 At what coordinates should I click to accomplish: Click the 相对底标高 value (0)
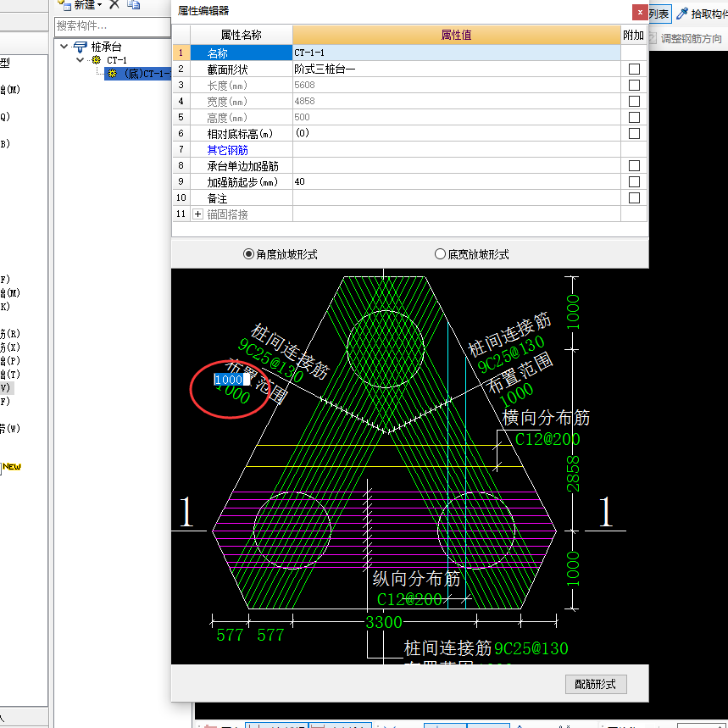pyautogui.click(x=457, y=133)
